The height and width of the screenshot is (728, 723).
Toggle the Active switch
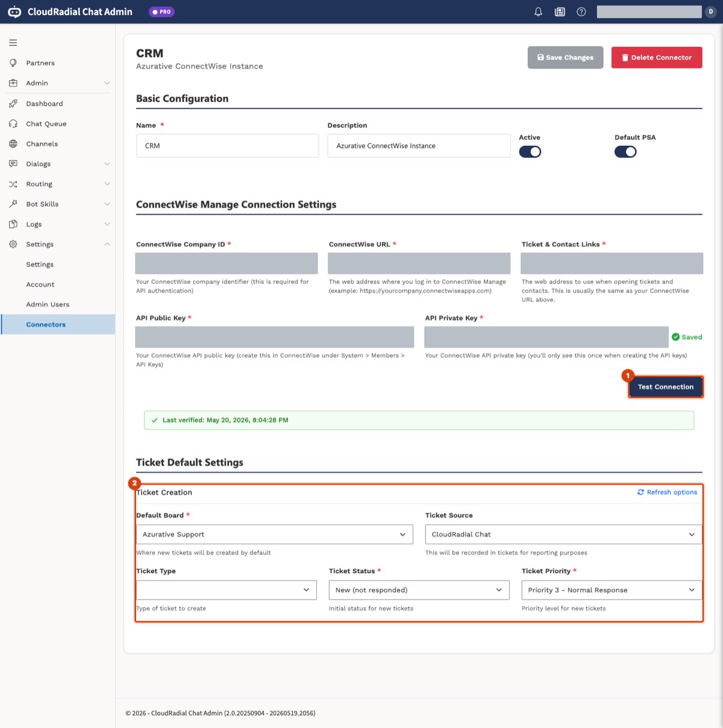[530, 152]
